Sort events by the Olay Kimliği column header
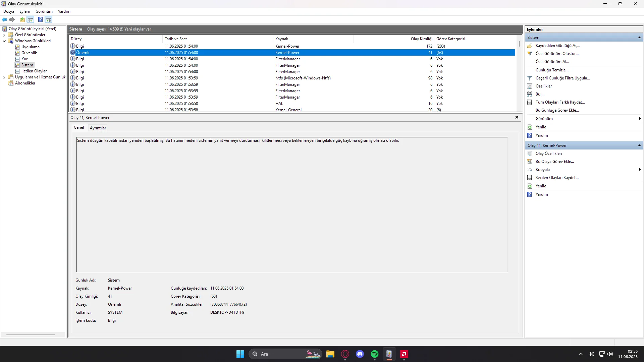The height and width of the screenshot is (362, 644). point(421,39)
